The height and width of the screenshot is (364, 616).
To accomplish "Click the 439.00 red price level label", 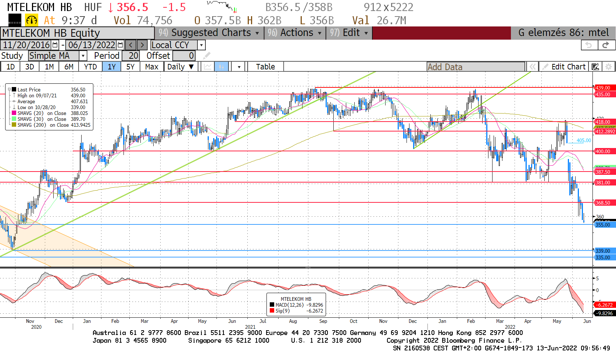I will click(x=605, y=88).
